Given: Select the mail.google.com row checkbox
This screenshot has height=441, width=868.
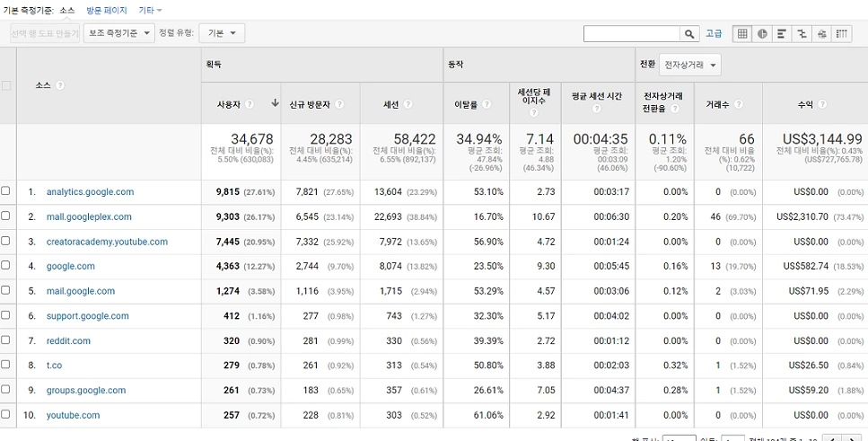Looking at the screenshot, I should [x=5, y=290].
